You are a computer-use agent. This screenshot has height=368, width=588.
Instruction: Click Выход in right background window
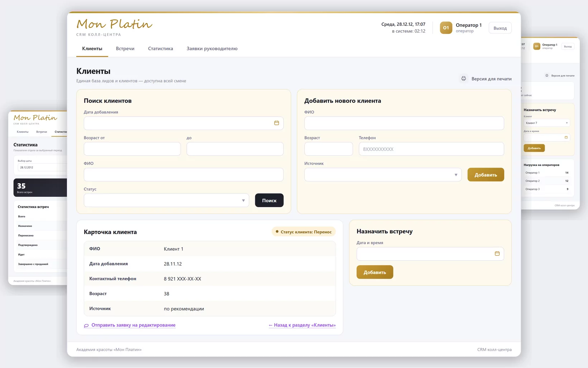568,46
